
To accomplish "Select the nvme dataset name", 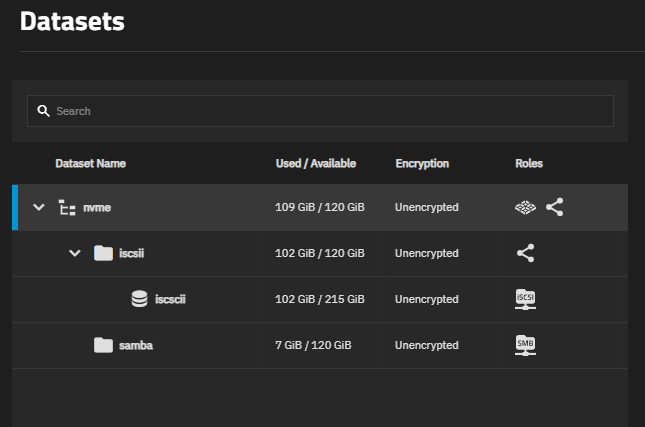I will (x=97, y=208).
